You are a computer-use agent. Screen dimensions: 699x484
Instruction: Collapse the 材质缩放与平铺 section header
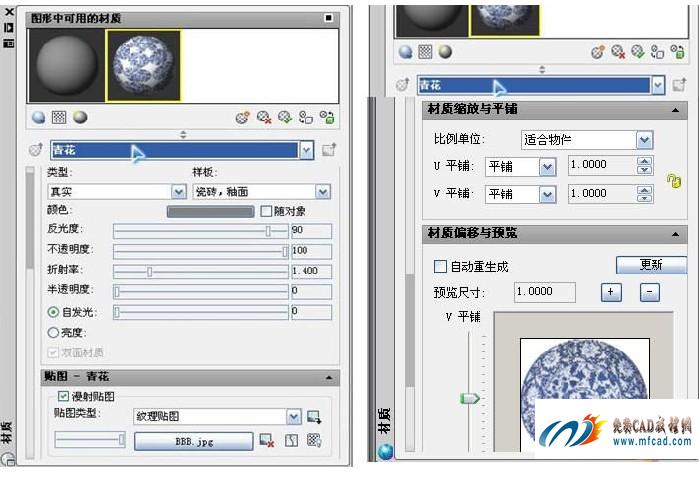coord(677,110)
